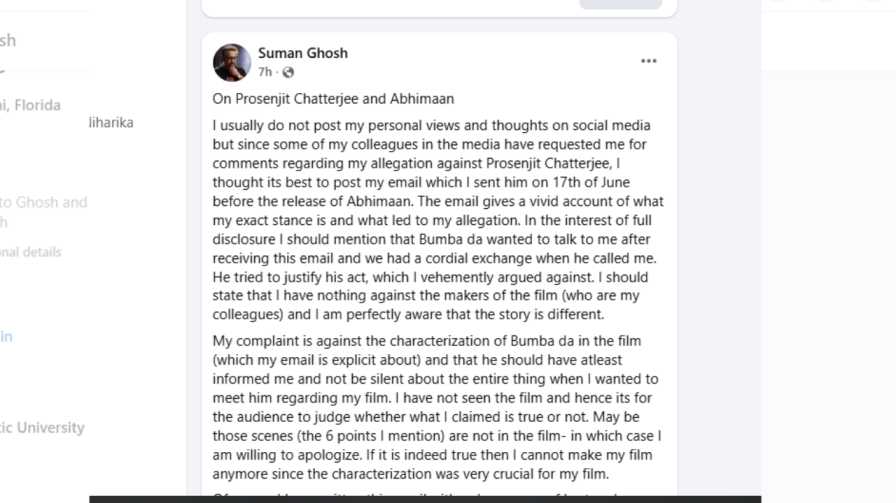
Task: Click the globe public-privacy icon
Action: pyautogui.click(x=288, y=73)
